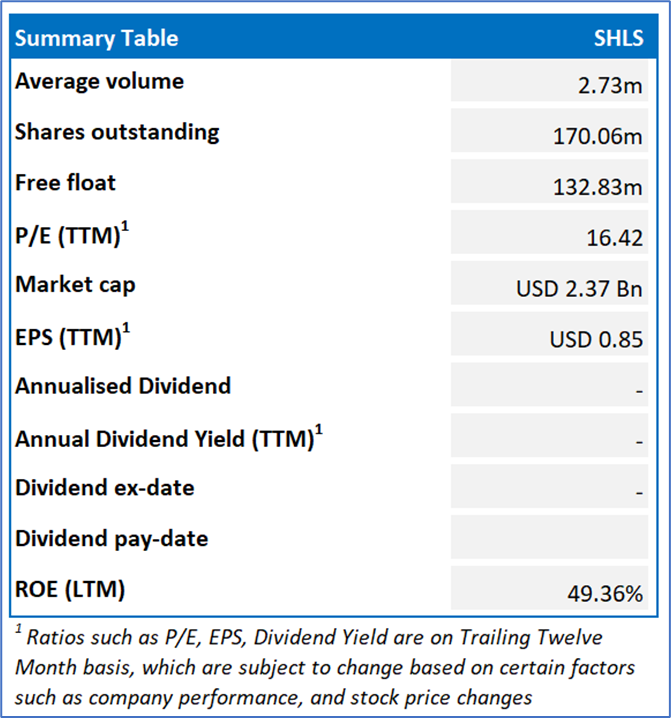Select the USD 2.37 Bn value
This screenshot has width=671, height=718.
tap(579, 289)
